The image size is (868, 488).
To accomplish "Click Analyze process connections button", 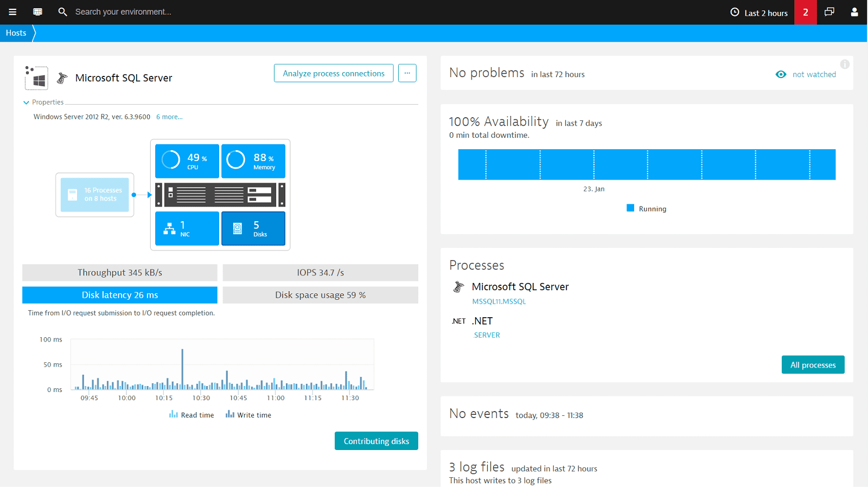I will 334,73.
